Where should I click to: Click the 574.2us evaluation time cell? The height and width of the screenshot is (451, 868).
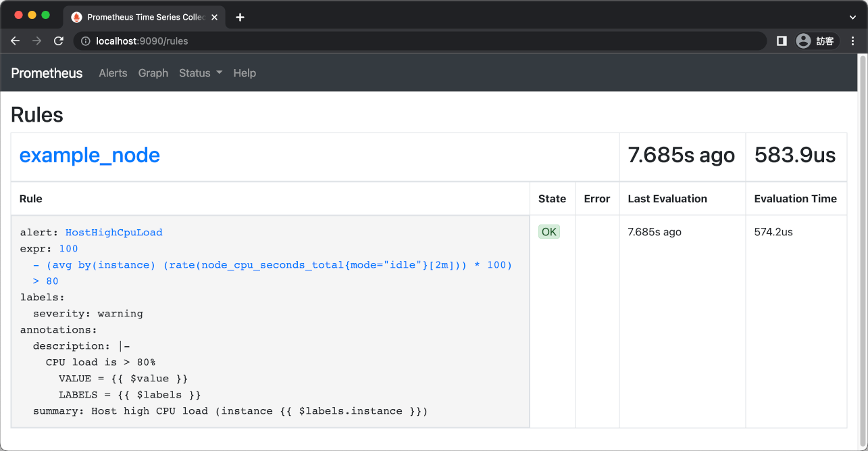773,232
